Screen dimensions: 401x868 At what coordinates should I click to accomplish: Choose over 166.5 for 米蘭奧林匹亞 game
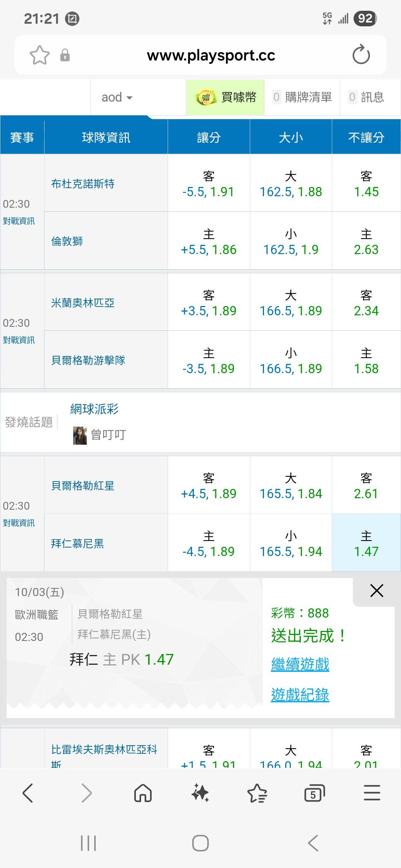291,303
